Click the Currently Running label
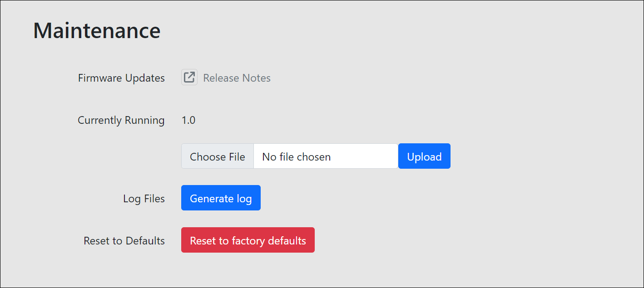 pos(121,120)
